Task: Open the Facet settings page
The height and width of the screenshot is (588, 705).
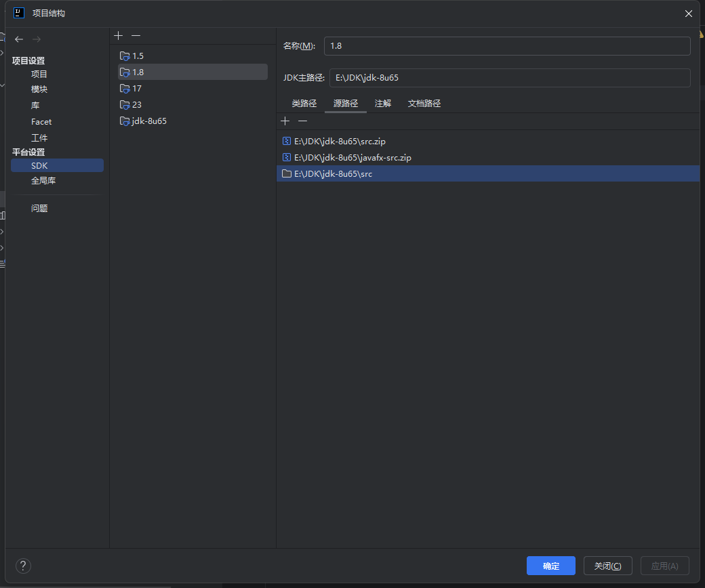Action: point(41,122)
